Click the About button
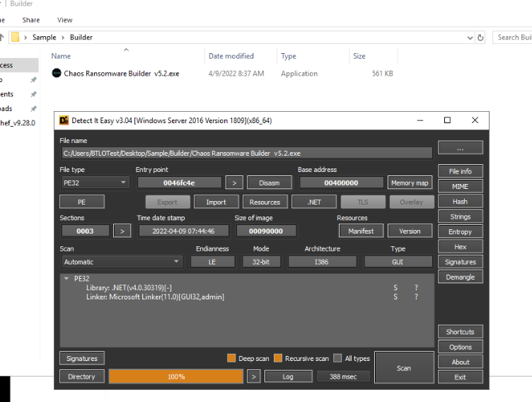Viewport: 532px width, 402px height. pos(460,362)
